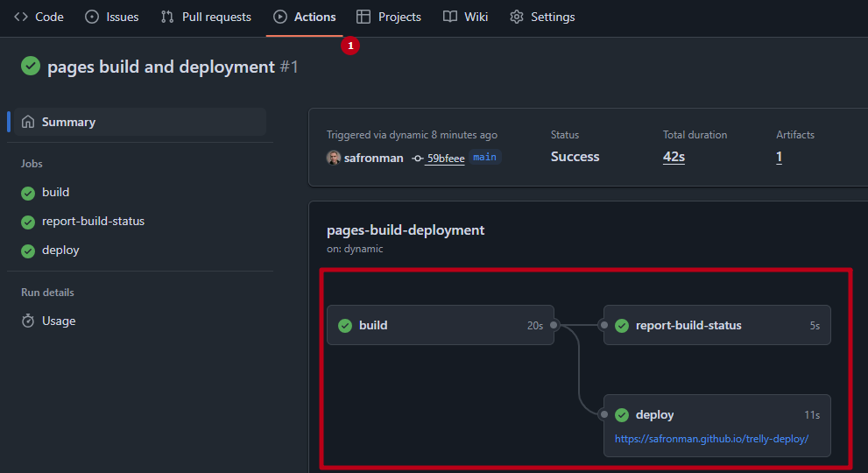Open report-build-status job in sidebar

pos(93,221)
